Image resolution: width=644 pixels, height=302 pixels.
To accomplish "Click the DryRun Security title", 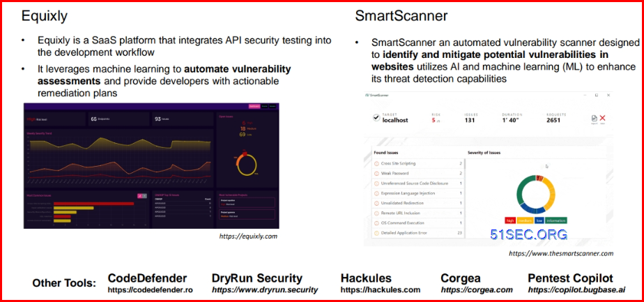I will tap(257, 278).
